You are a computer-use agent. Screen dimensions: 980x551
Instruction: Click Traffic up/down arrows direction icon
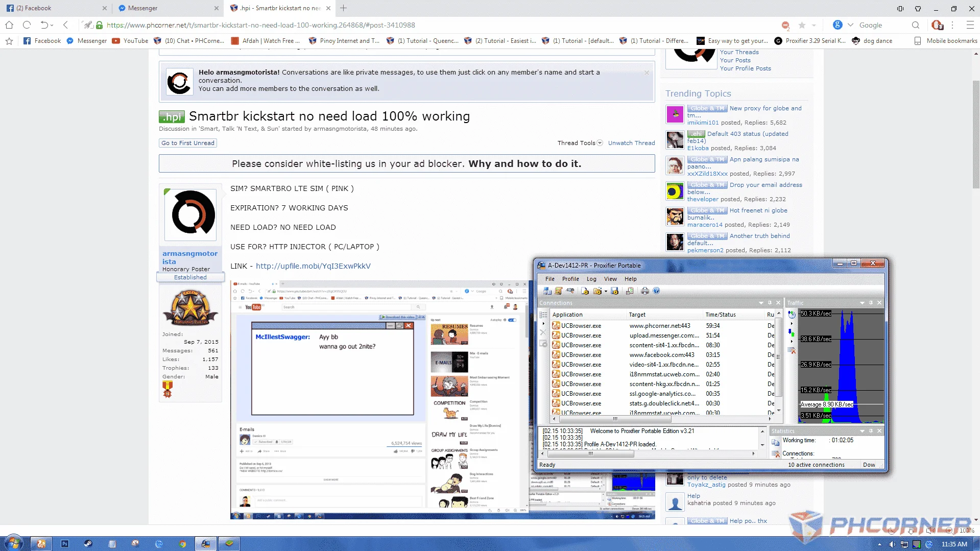(792, 333)
